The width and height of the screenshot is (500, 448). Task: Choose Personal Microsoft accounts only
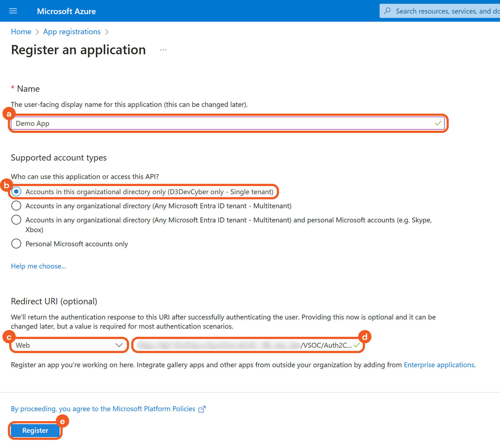click(16, 244)
